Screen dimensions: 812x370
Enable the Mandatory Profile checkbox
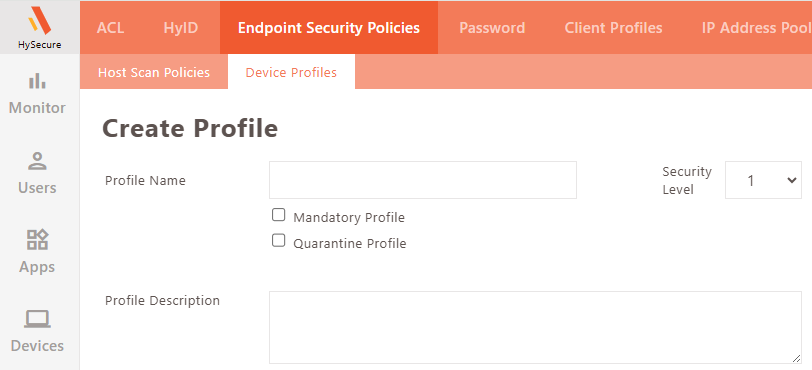(x=279, y=215)
